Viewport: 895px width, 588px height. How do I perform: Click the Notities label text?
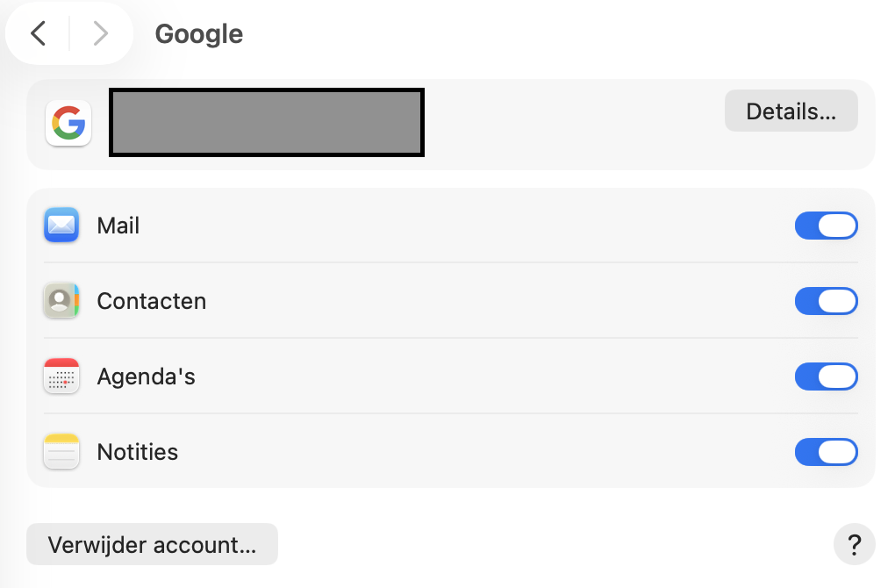137,452
